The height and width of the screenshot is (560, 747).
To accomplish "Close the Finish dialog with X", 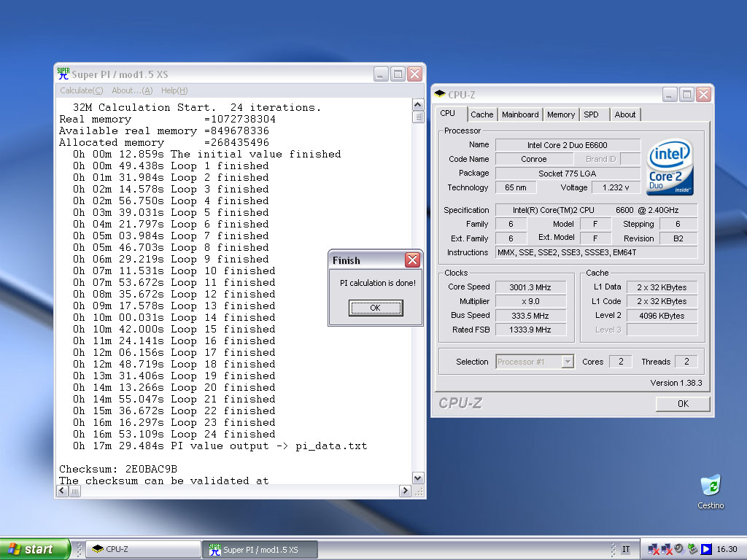I will click(x=412, y=260).
